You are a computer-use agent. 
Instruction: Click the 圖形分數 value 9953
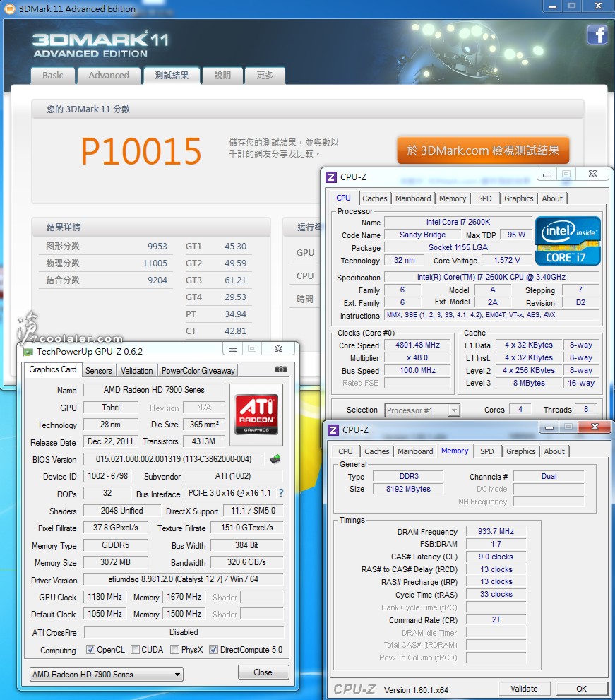click(x=157, y=247)
